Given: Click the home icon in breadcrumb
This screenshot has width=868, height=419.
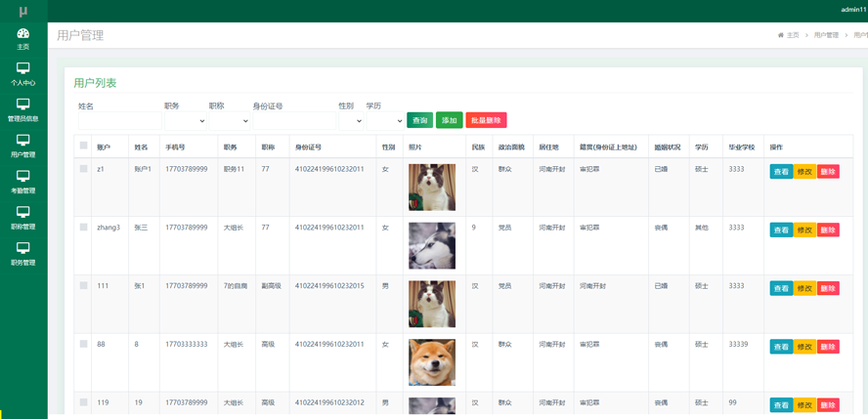Looking at the screenshot, I should (x=781, y=35).
